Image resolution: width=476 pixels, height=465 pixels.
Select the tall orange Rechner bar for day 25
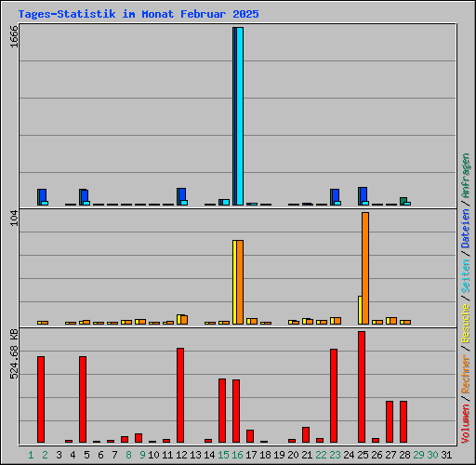tap(365, 269)
